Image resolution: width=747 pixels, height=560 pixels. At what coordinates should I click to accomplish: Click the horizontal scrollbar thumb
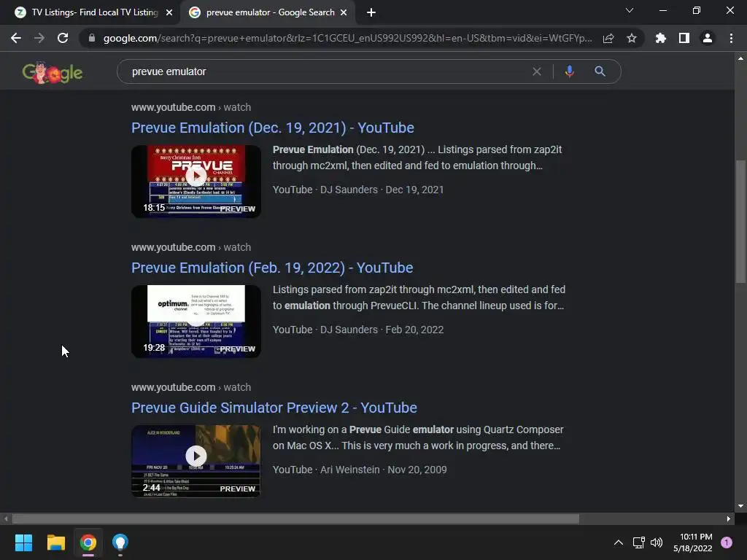[x=295, y=518]
